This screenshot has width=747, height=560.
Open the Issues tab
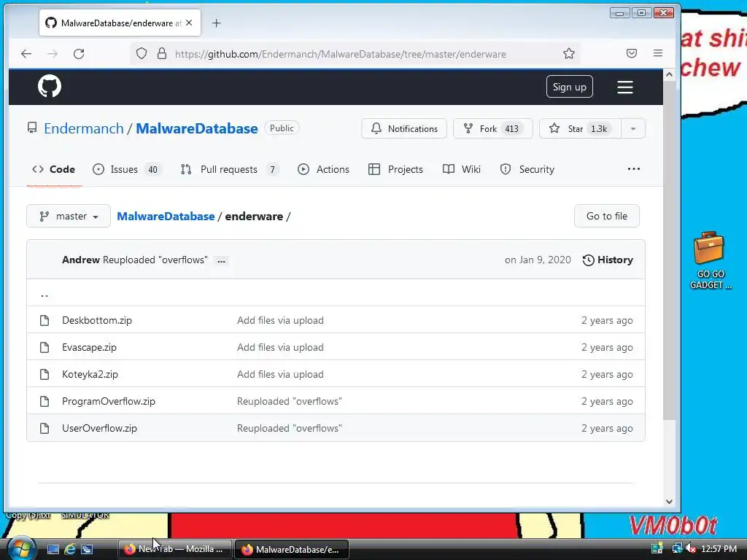[127, 169]
